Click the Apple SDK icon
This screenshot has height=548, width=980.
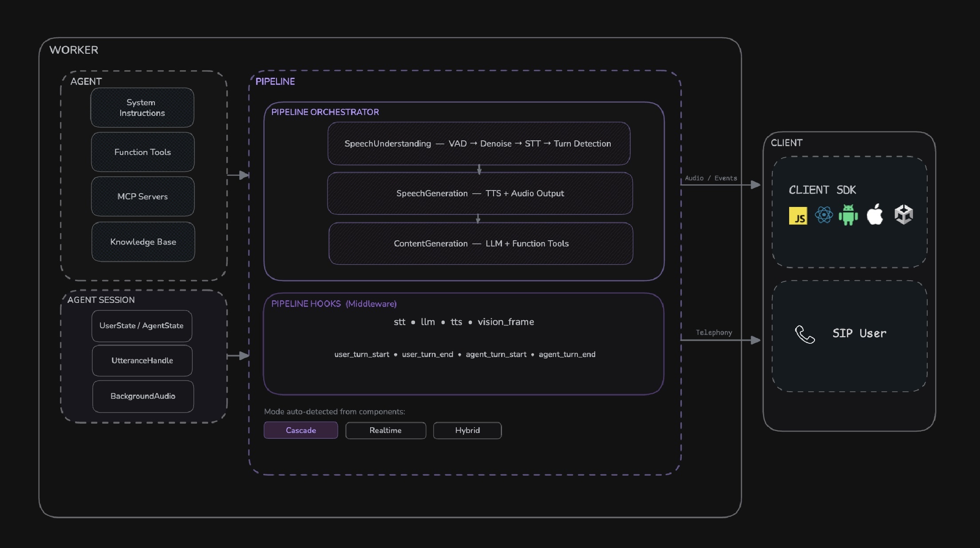tap(875, 214)
